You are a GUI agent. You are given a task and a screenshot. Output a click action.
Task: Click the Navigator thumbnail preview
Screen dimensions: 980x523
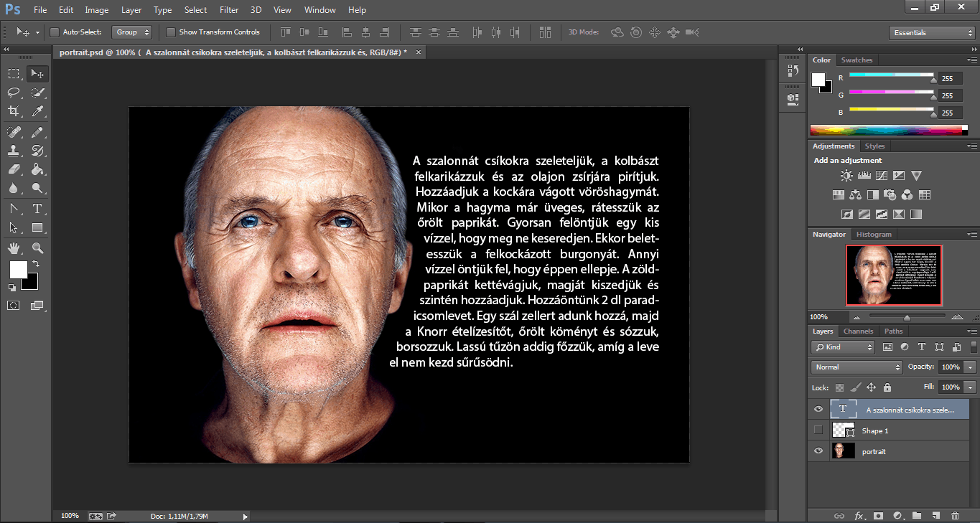(893, 275)
